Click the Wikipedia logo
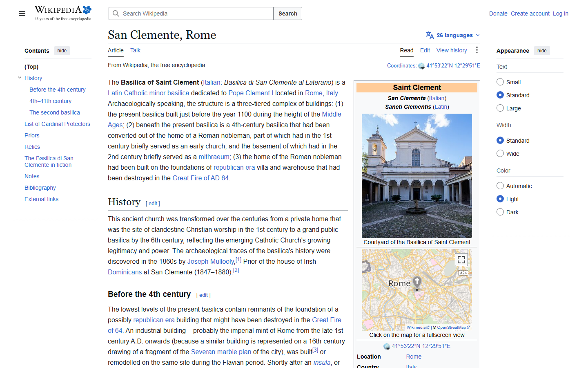The height and width of the screenshot is (368, 588). coord(63,13)
